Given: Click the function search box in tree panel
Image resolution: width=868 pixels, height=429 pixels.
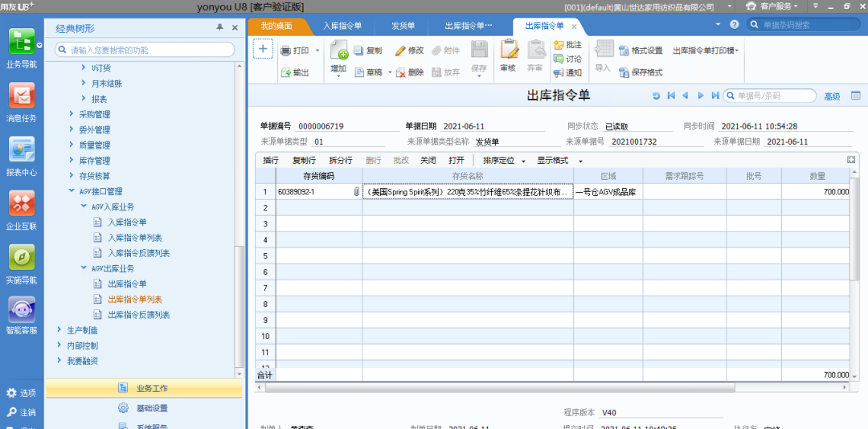Looking at the screenshot, I should pos(145,50).
